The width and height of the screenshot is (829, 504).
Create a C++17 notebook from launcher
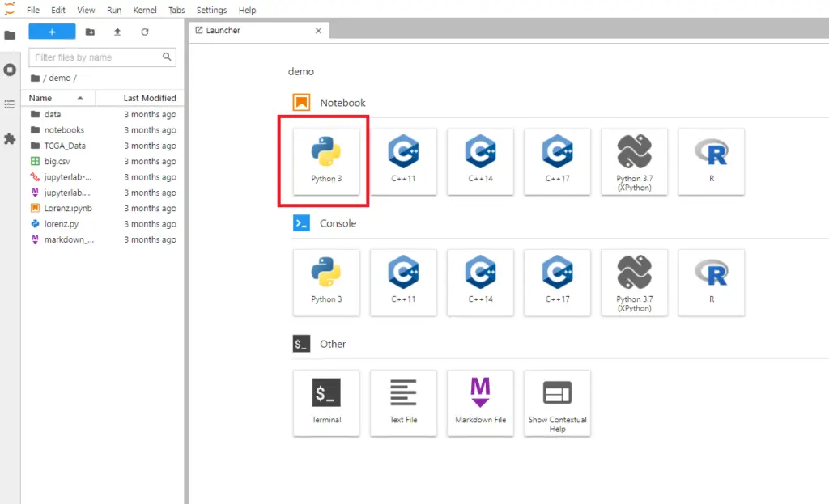point(557,161)
